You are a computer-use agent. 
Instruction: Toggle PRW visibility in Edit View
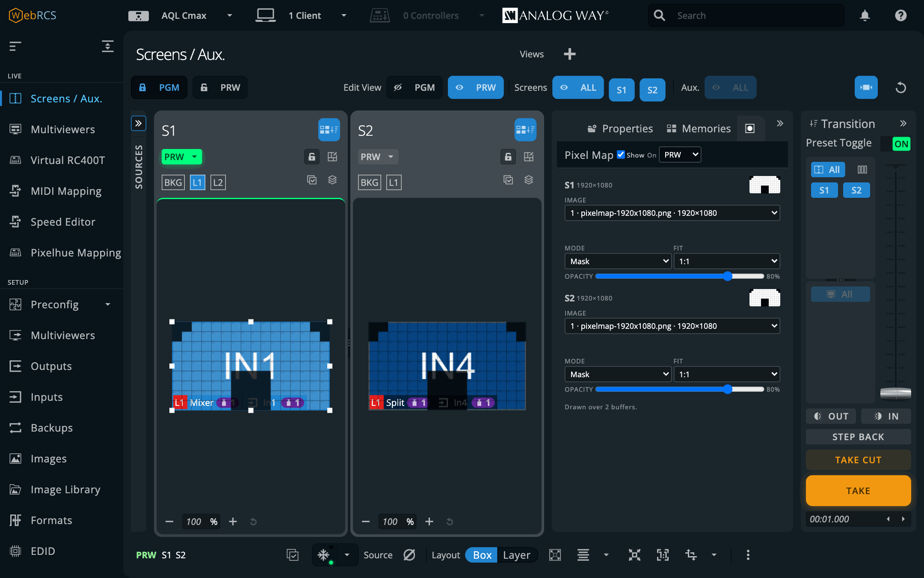476,87
